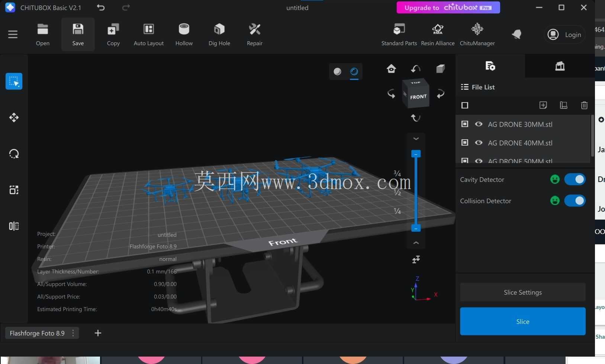Toggle checkbox for AG DRONE 40MM.stl
605x364 pixels.
tap(465, 143)
